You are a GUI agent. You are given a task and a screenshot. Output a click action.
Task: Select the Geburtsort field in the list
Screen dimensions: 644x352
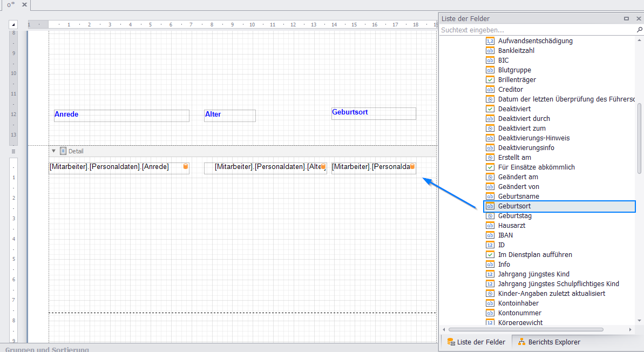[514, 206]
